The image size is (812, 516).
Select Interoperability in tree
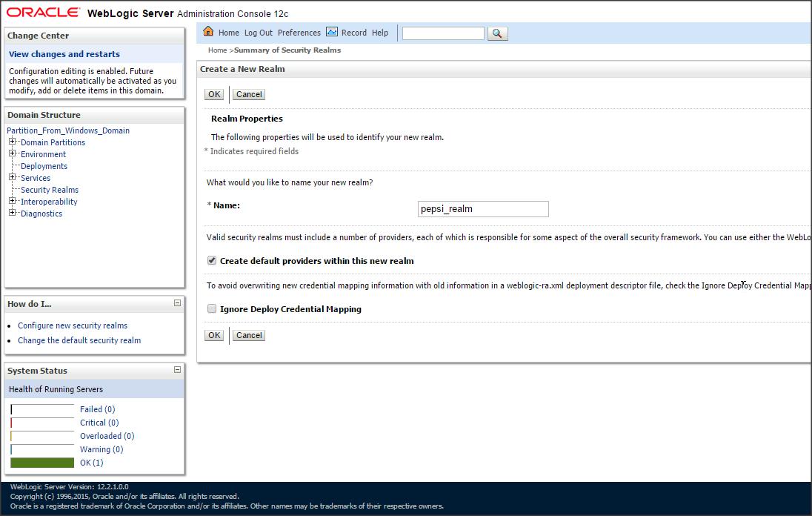tap(49, 202)
